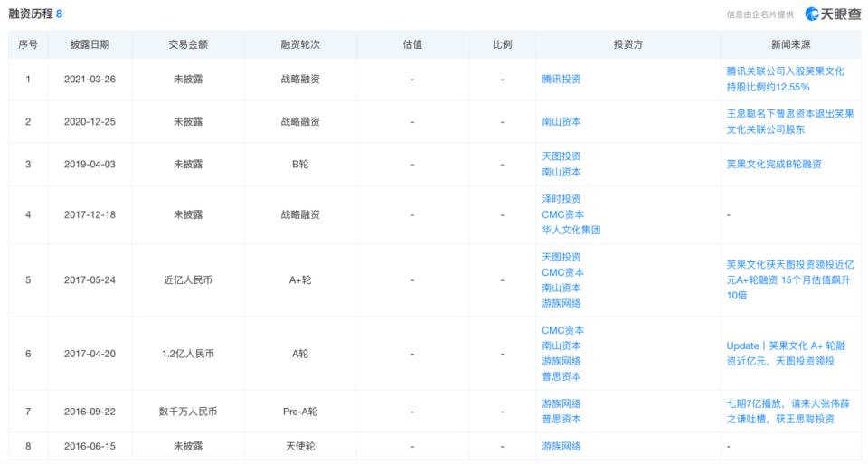This screenshot has height=464, width=868.
Task: Select amount cell 1.2亿人民币
Action: pyautogui.click(x=188, y=354)
